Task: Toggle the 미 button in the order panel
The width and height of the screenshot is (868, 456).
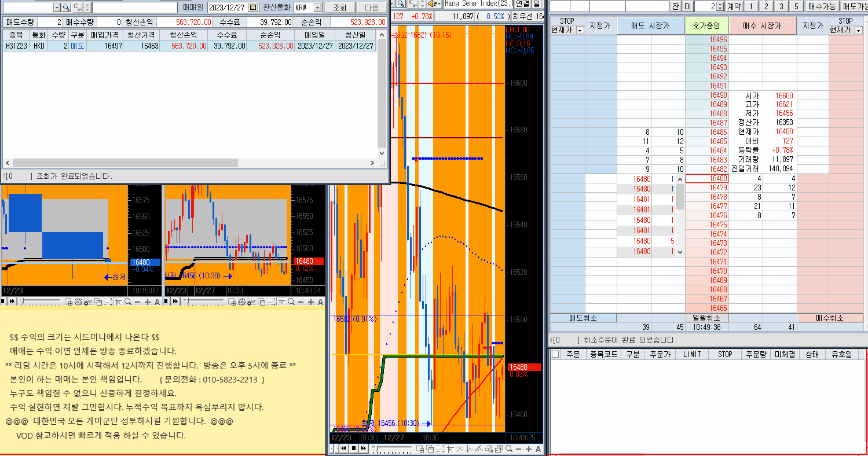Action: click(687, 6)
